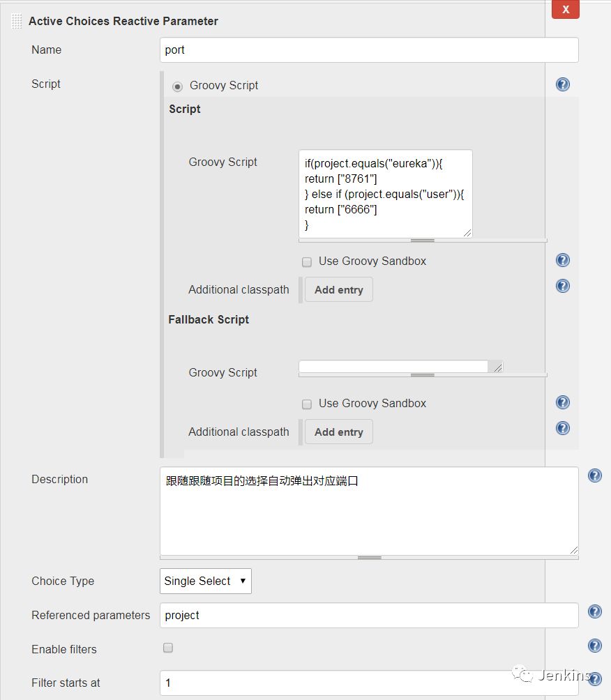Click the Referenced parameters field containing project
This screenshot has width=611, height=700.
369,616
